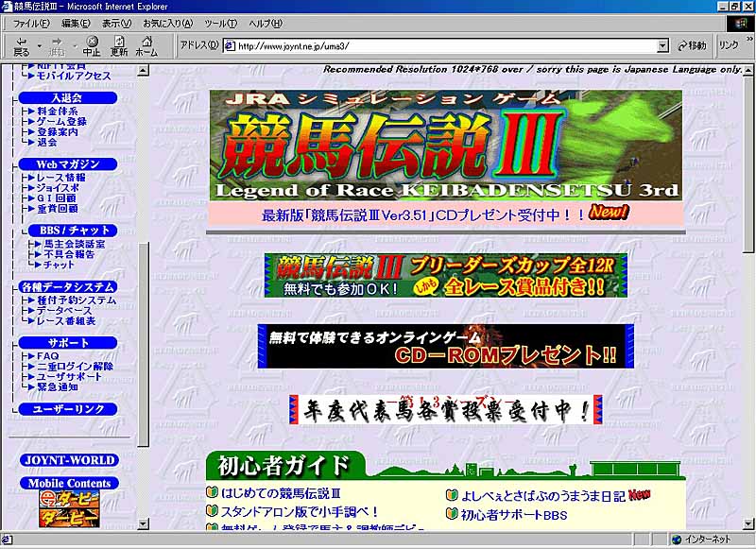Open the 馬主会談話室 link

pyautogui.click(x=75, y=244)
